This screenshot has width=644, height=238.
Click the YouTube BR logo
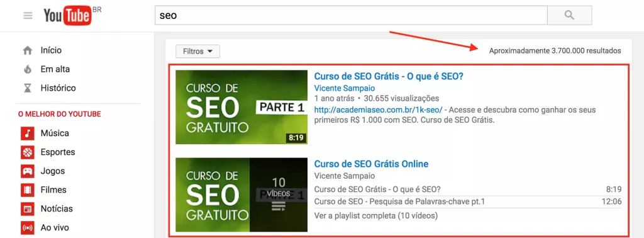click(72, 16)
